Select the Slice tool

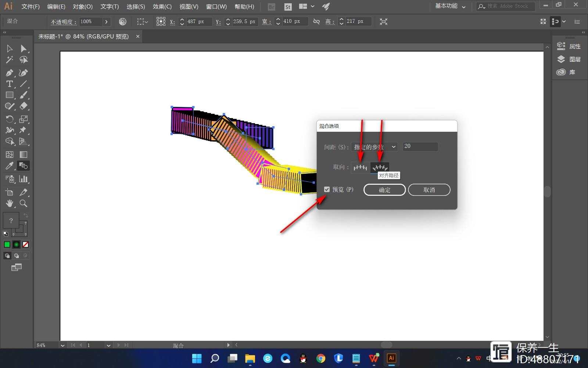click(x=24, y=192)
